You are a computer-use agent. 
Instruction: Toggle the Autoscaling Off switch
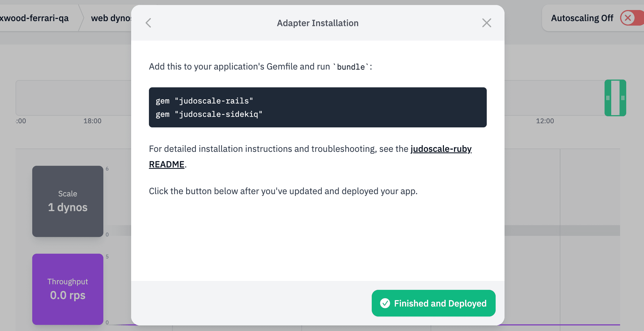[x=631, y=18]
